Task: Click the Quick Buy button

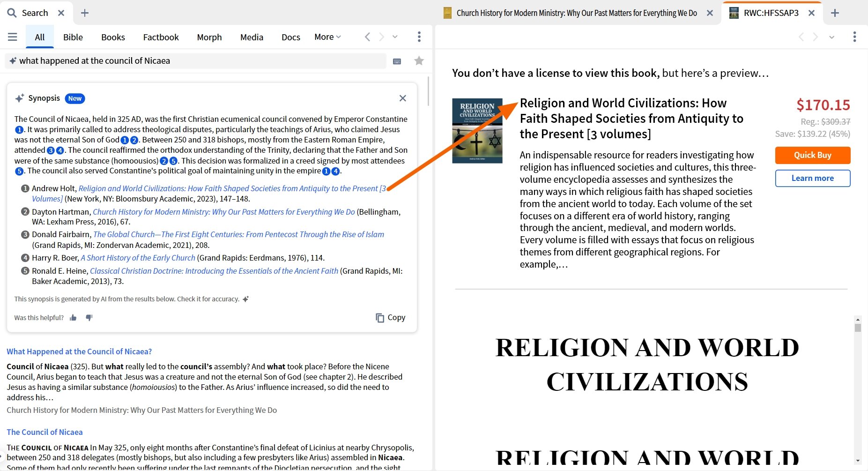Action: [813, 155]
